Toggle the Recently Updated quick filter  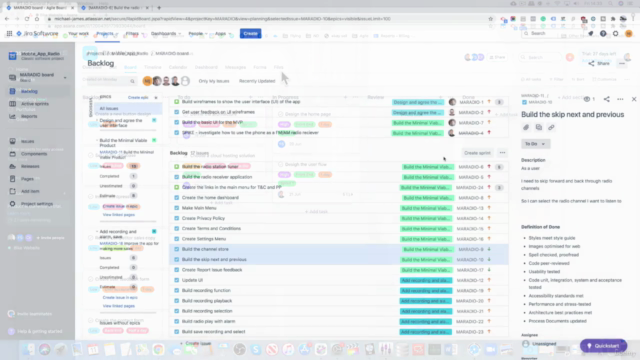(x=257, y=81)
